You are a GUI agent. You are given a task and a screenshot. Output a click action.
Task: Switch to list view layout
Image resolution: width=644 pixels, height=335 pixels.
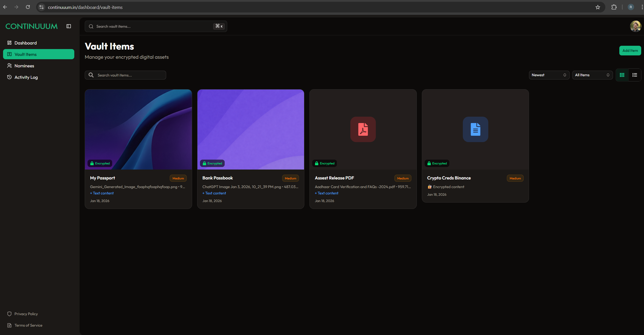tap(635, 75)
